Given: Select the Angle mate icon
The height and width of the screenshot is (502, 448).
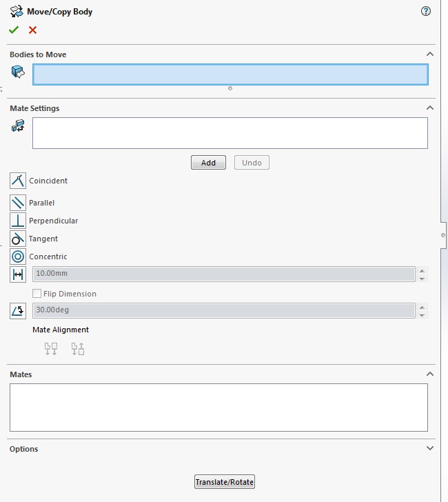Looking at the screenshot, I should pyautogui.click(x=18, y=311).
